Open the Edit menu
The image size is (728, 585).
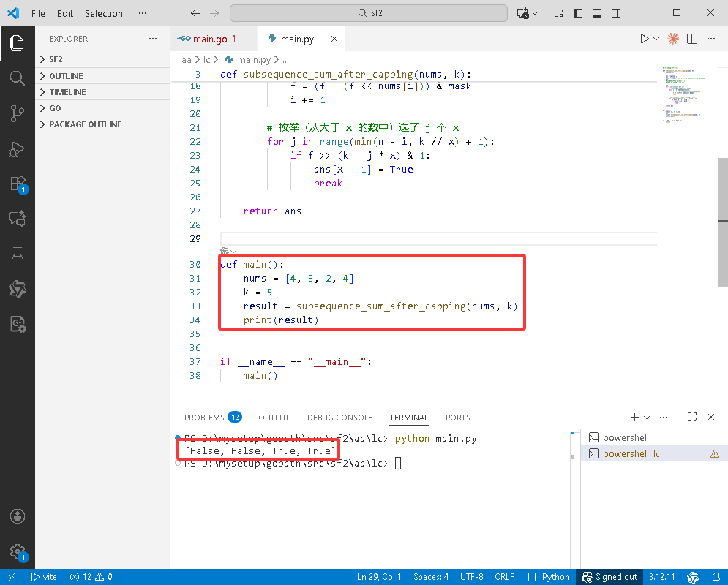click(x=65, y=13)
